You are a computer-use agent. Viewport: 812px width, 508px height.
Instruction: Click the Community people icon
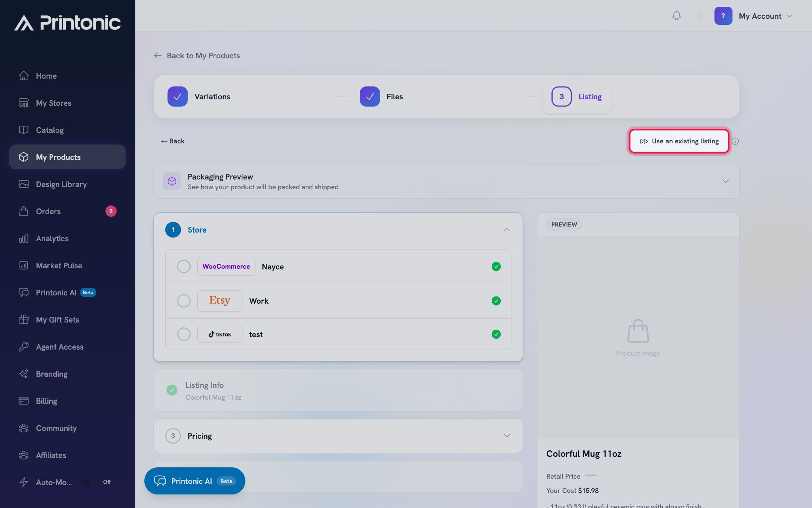click(x=24, y=428)
